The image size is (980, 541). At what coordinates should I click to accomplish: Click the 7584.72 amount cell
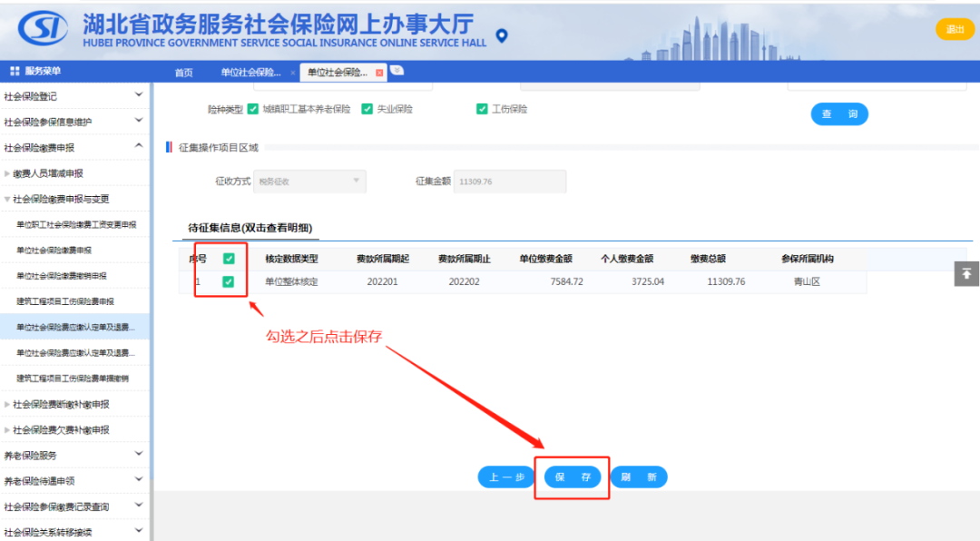point(566,281)
